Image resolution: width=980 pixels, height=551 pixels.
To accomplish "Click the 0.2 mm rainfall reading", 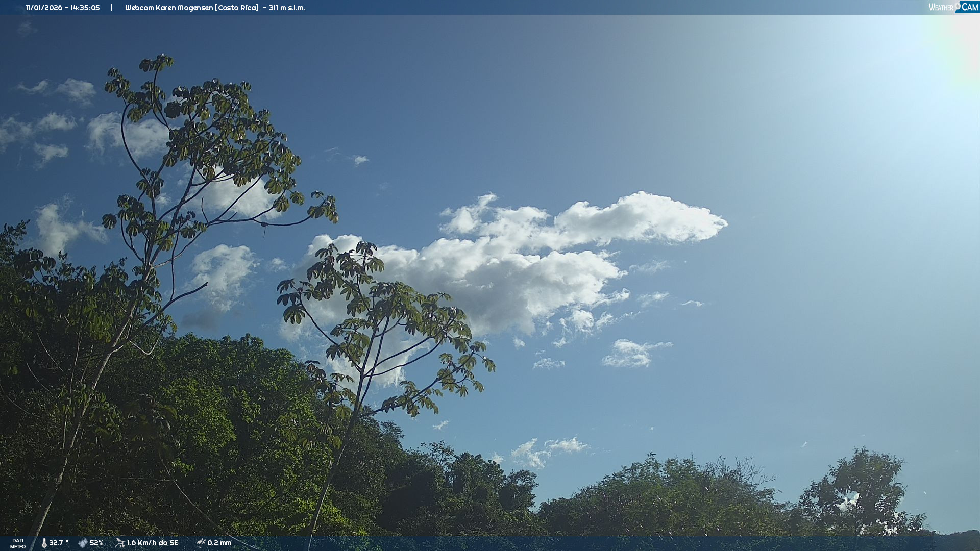I will [x=219, y=543].
